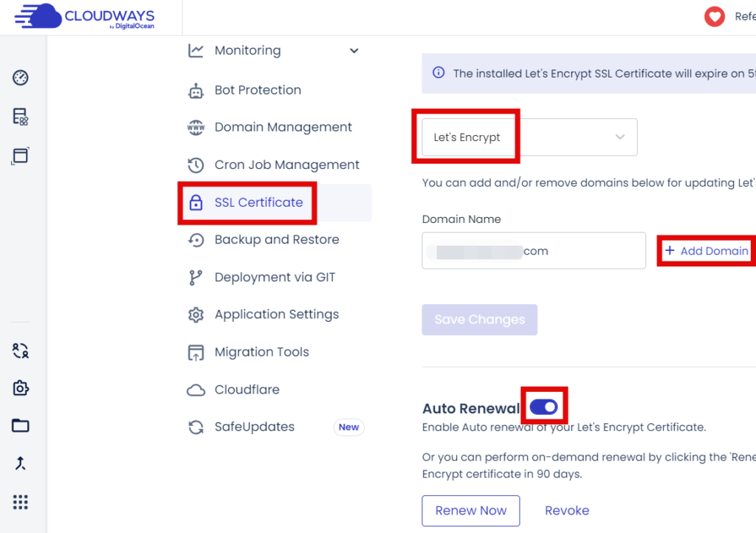The height and width of the screenshot is (533, 756).
Task: Click the Refer link beside the heart icon
Action: (x=745, y=17)
